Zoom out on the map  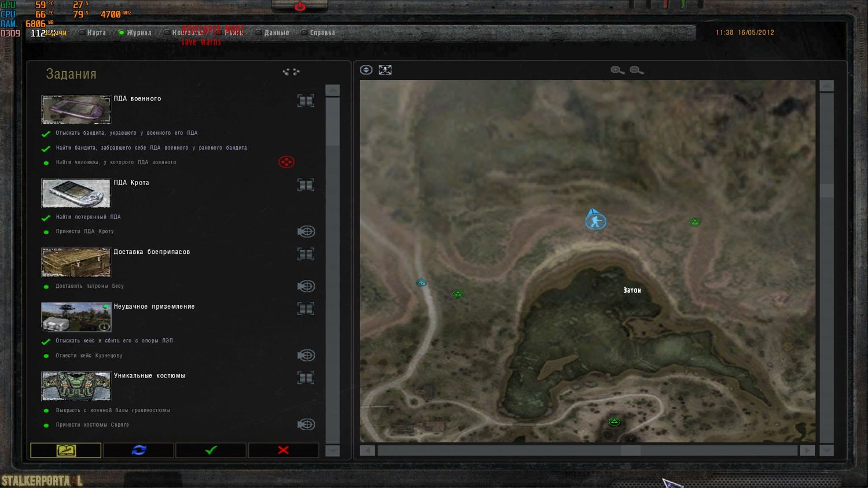637,71
